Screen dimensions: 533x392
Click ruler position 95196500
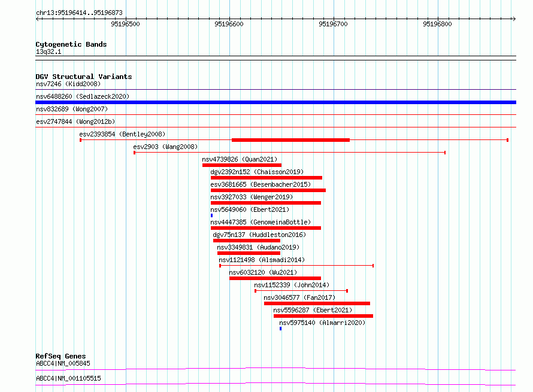(x=125, y=24)
